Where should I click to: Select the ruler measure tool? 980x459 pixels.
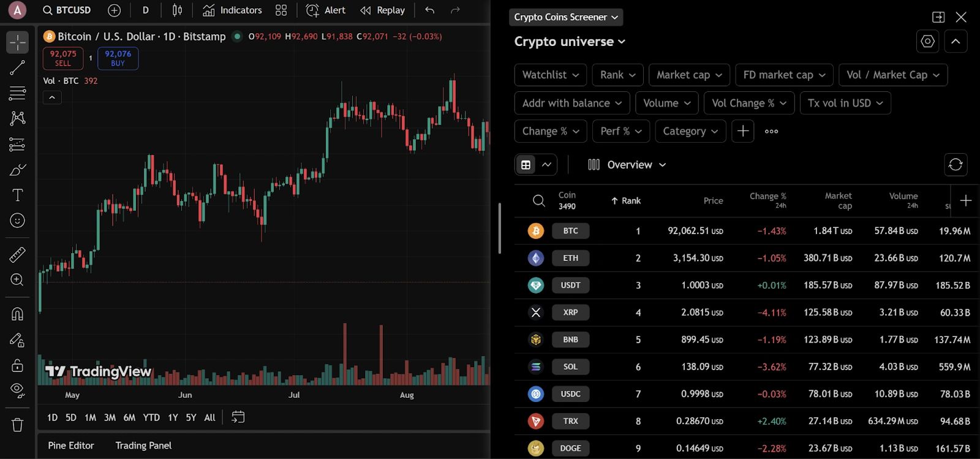(x=17, y=254)
